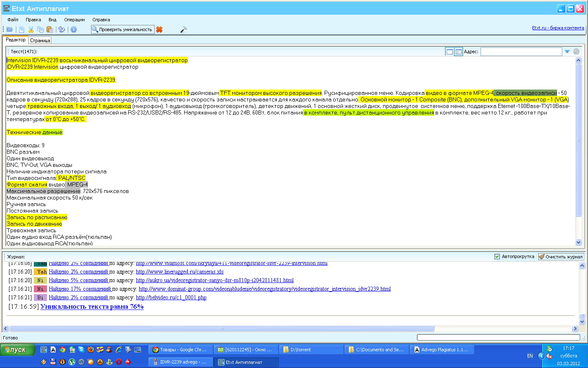Switch to IDVR-2239 advego taskbar window
588x368 pixels.
180,362
